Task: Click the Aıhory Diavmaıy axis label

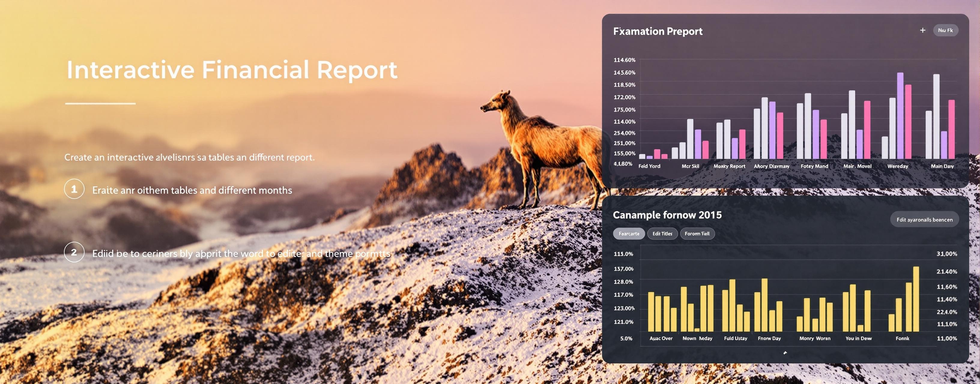Action: click(x=772, y=166)
